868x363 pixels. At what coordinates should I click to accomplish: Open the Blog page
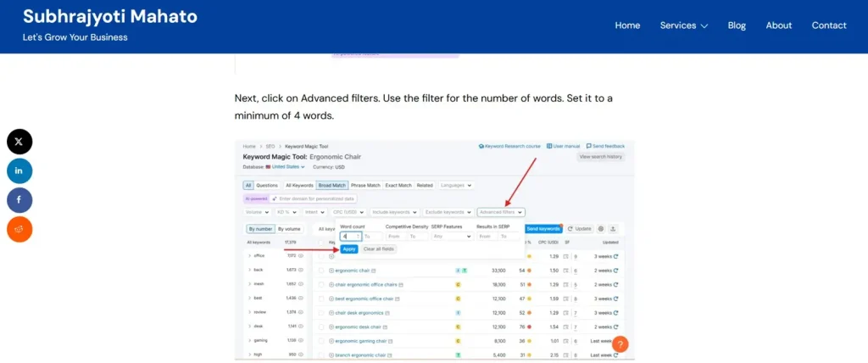(737, 25)
